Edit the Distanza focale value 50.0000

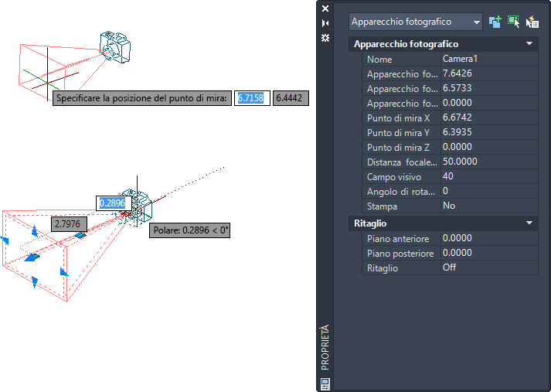click(489, 162)
